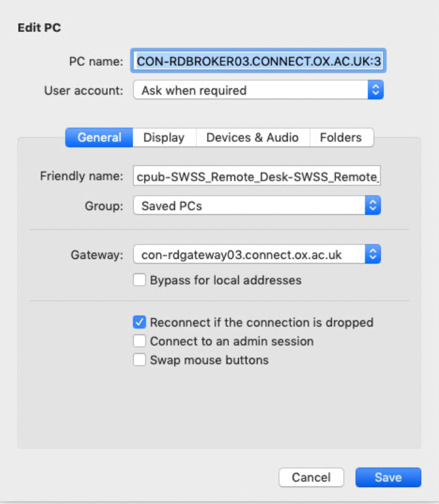Viewport: 439px width, 504px height.
Task: Switch to the Devices & Audio tab
Action: [x=252, y=138]
